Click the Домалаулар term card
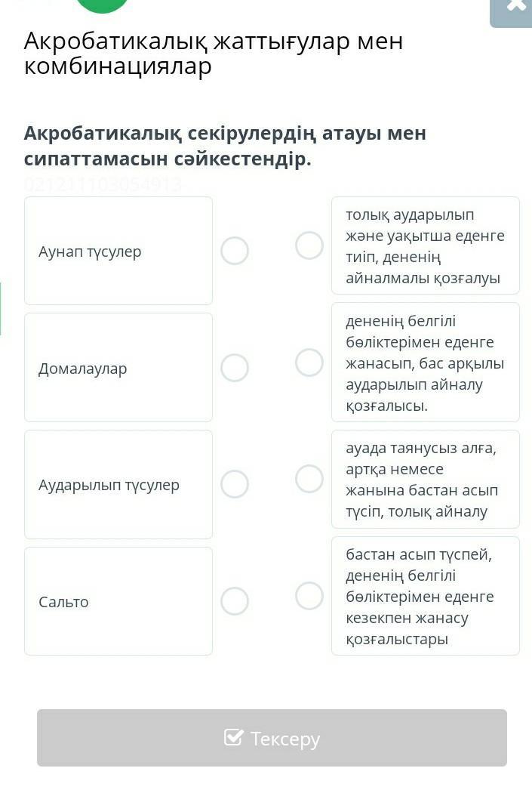This screenshot has width=532, height=793. 118,368
